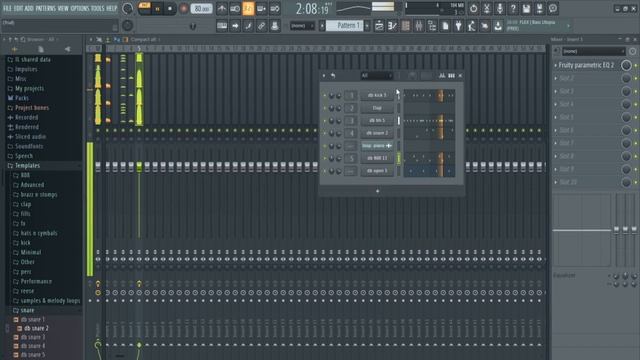Open the plugin picker plug icon
Screen dimensions: 640x360
coord(458,26)
